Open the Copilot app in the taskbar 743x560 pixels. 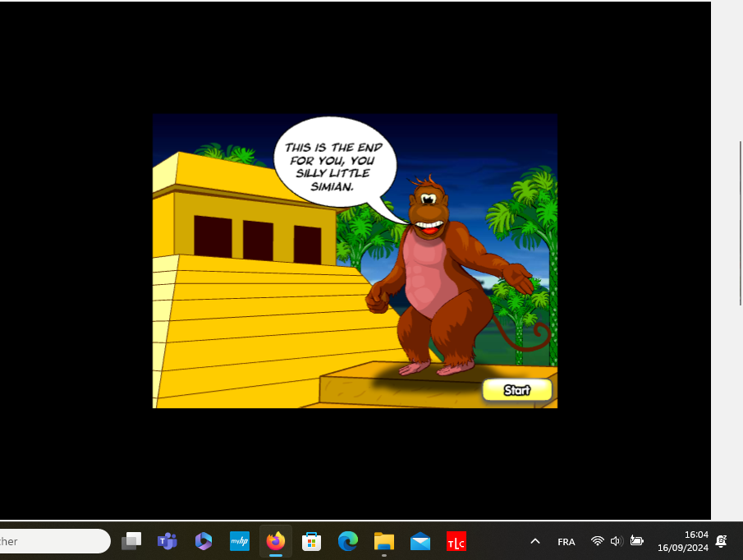(204, 541)
